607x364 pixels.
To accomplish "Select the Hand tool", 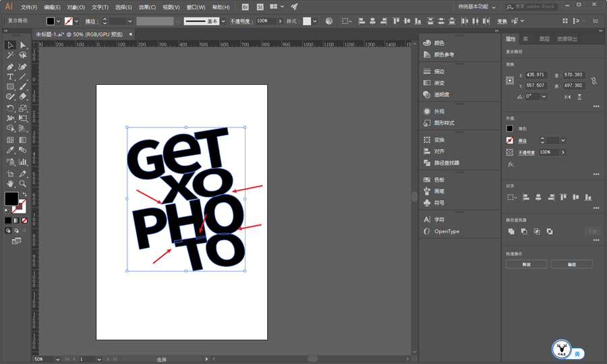I will click(x=10, y=183).
